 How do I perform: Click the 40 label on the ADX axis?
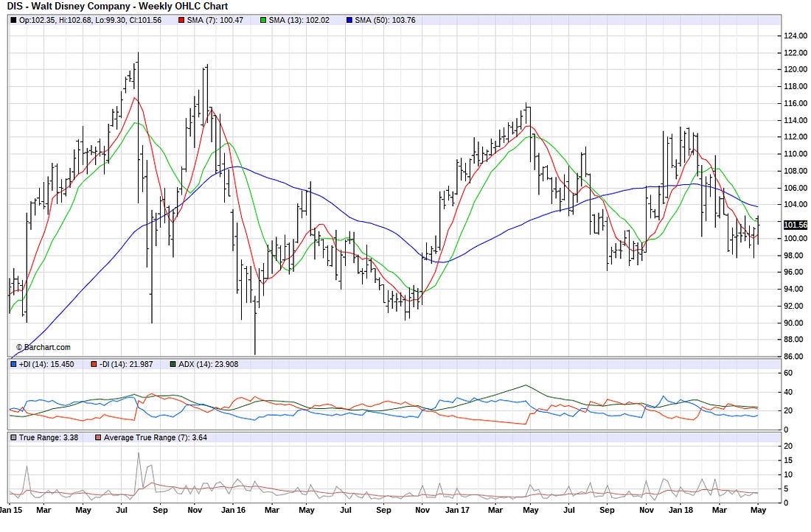click(788, 393)
